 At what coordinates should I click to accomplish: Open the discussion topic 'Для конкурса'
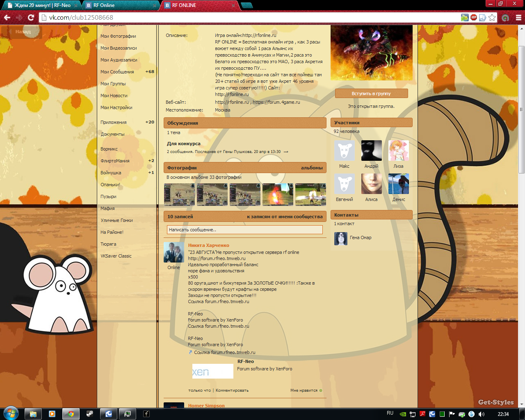[184, 144]
